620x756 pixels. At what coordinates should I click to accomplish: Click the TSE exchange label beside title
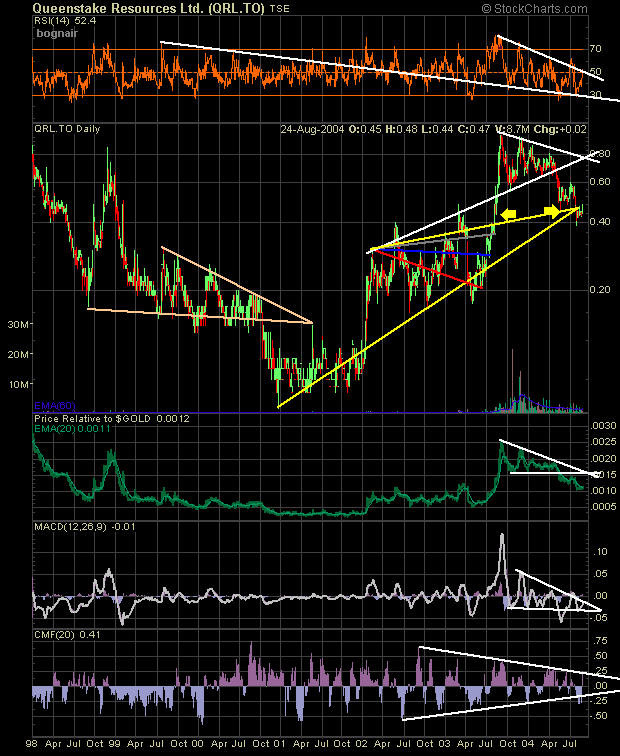279,8
